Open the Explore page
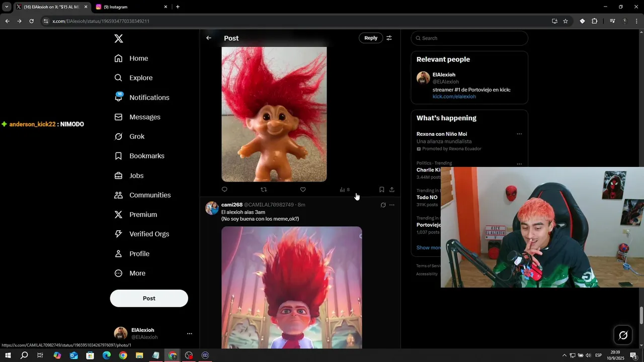Screen dimensions: 644x362 [133, 78]
